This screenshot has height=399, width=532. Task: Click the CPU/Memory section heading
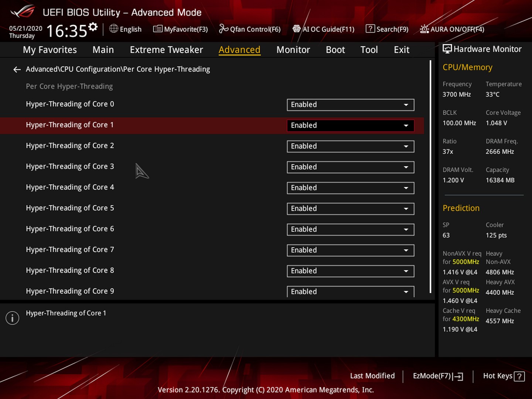pos(467,67)
